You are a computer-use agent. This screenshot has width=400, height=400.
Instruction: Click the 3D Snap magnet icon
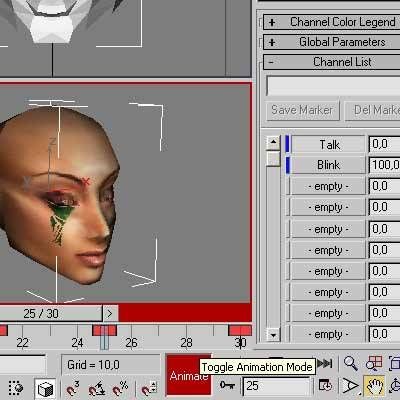73,388
